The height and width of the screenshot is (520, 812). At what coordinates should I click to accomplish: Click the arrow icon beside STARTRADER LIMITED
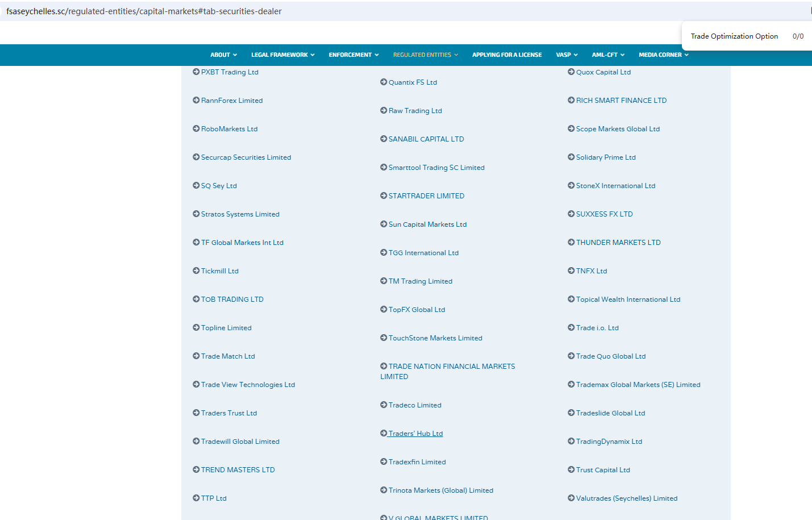pyautogui.click(x=384, y=196)
